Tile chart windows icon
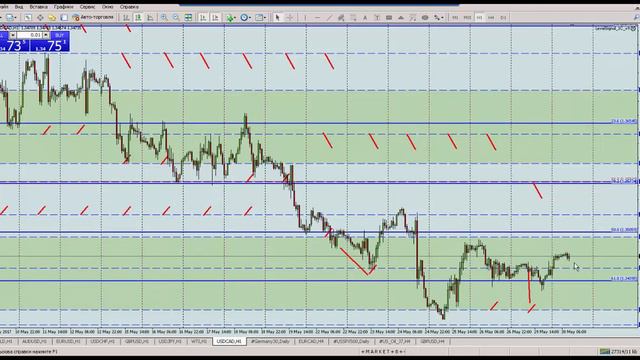 (188, 18)
